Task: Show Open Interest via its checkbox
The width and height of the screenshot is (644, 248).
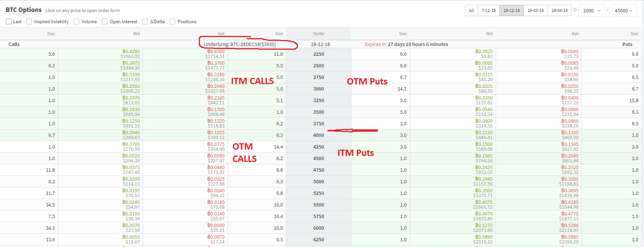Action: click(x=105, y=22)
